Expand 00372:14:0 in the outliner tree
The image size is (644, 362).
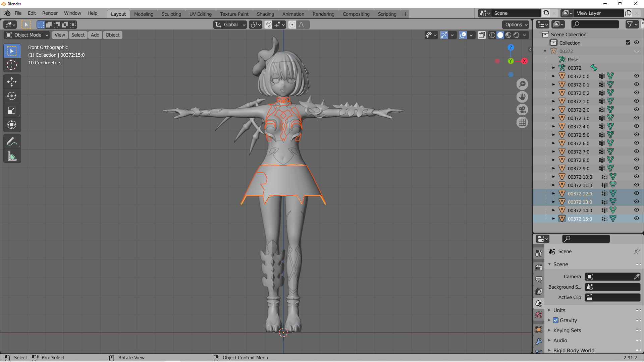[553, 210]
